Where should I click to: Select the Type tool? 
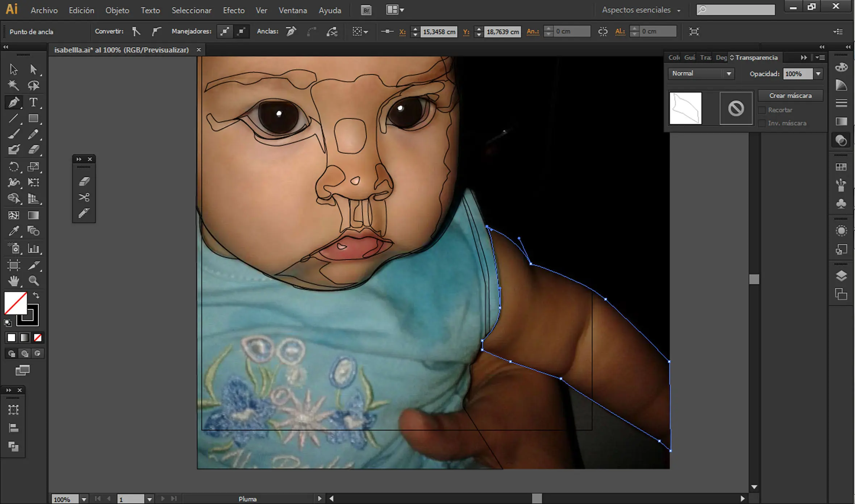[34, 102]
